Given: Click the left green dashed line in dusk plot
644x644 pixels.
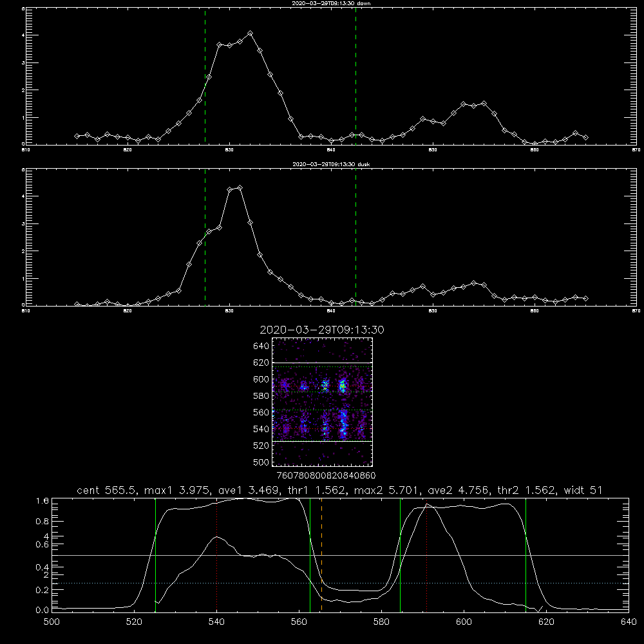Looking at the screenshot, I should tap(205, 237).
